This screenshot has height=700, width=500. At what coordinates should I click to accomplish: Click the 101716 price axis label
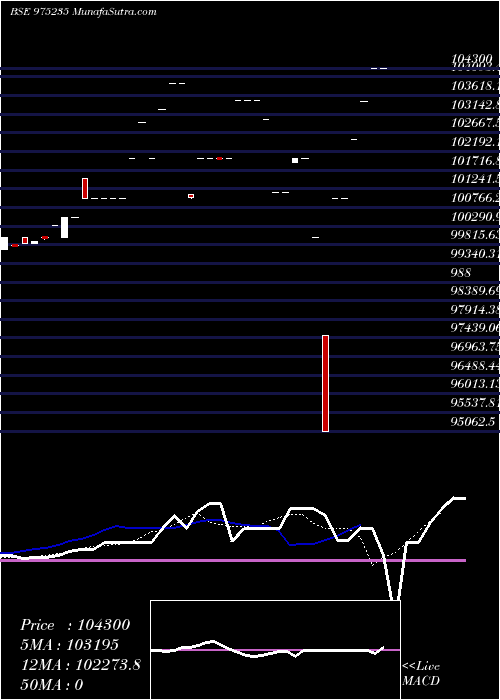[x=475, y=161]
